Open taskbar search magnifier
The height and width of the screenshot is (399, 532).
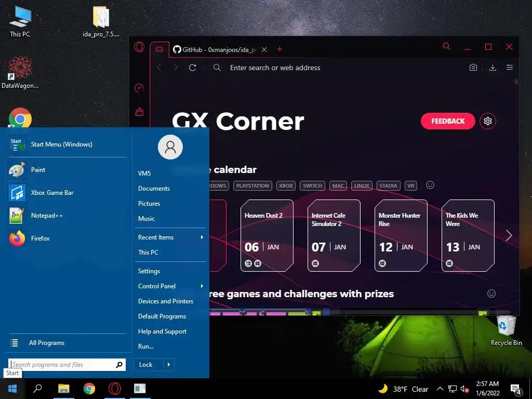pyautogui.click(x=37, y=388)
